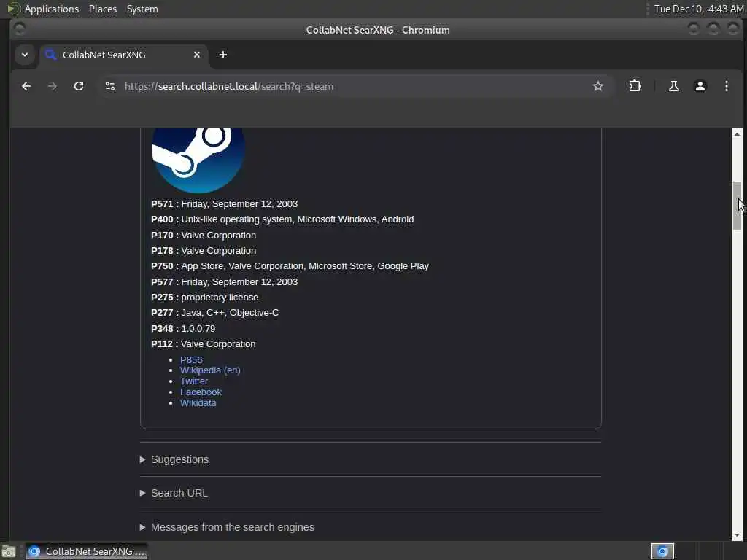
Task: Click the forward navigation arrow
Action: (x=53, y=86)
